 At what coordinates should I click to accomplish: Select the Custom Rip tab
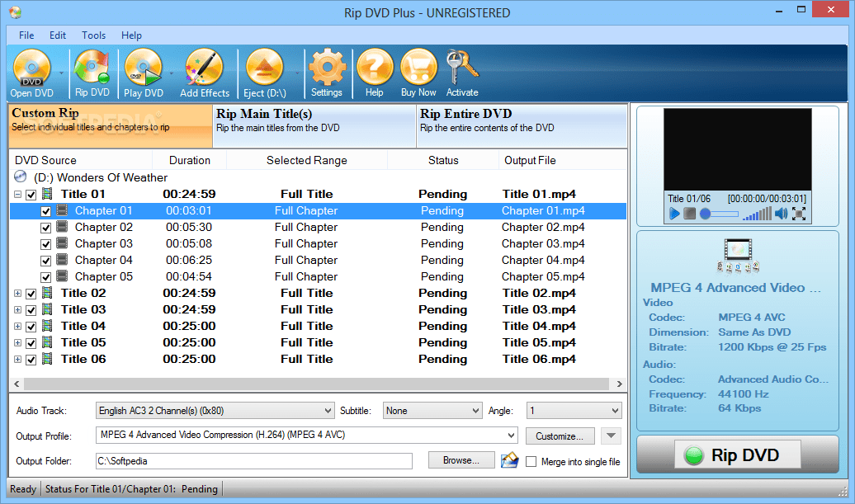110,126
